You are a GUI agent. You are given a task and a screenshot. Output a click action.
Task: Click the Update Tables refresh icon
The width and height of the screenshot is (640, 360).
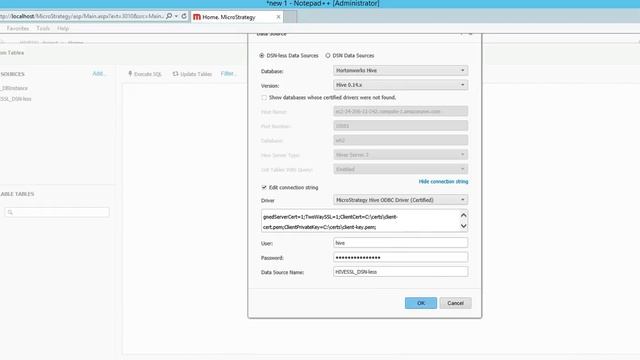click(176, 73)
